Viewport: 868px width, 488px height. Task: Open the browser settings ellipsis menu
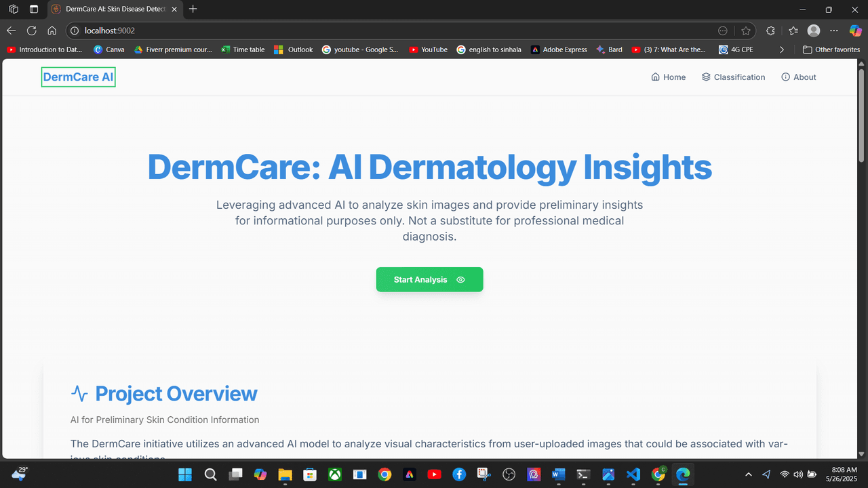tap(833, 30)
